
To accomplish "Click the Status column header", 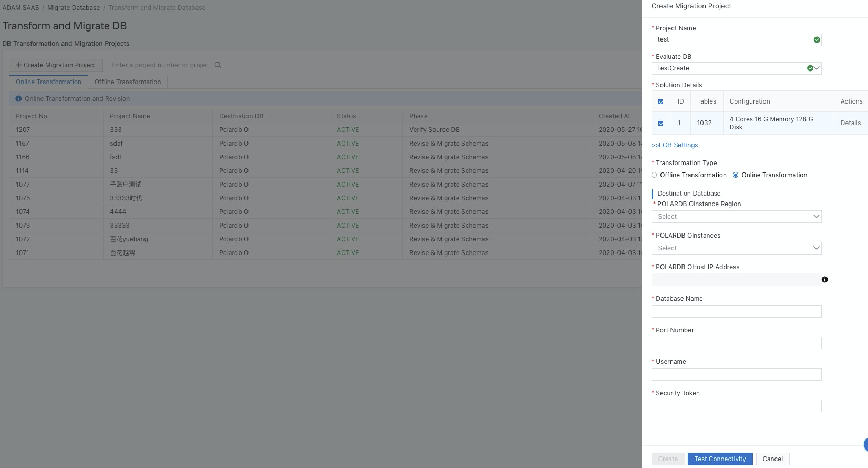I will [346, 116].
